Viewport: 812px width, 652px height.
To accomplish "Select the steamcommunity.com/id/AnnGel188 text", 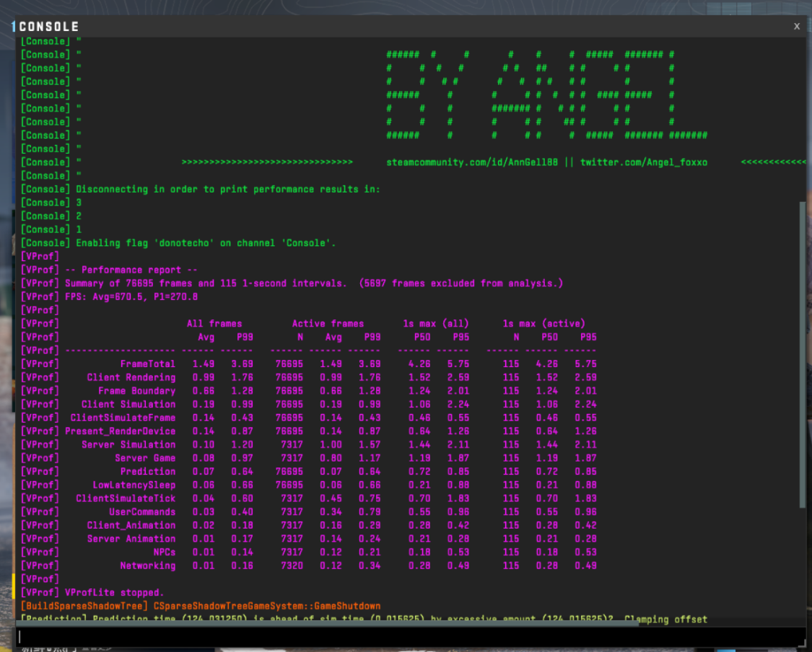I will (472, 162).
